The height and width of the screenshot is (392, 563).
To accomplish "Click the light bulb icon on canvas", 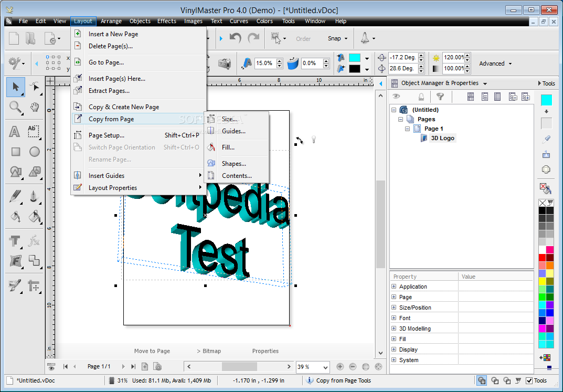I will pyautogui.click(x=313, y=139).
